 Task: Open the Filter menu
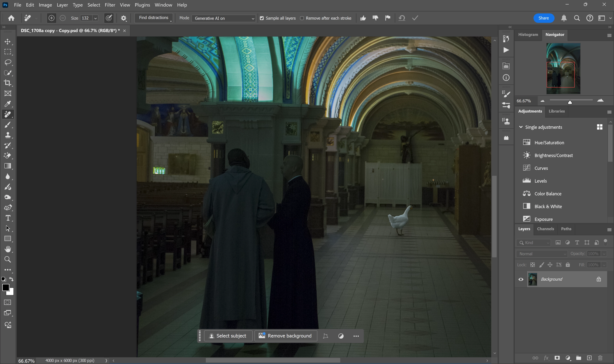click(x=110, y=5)
